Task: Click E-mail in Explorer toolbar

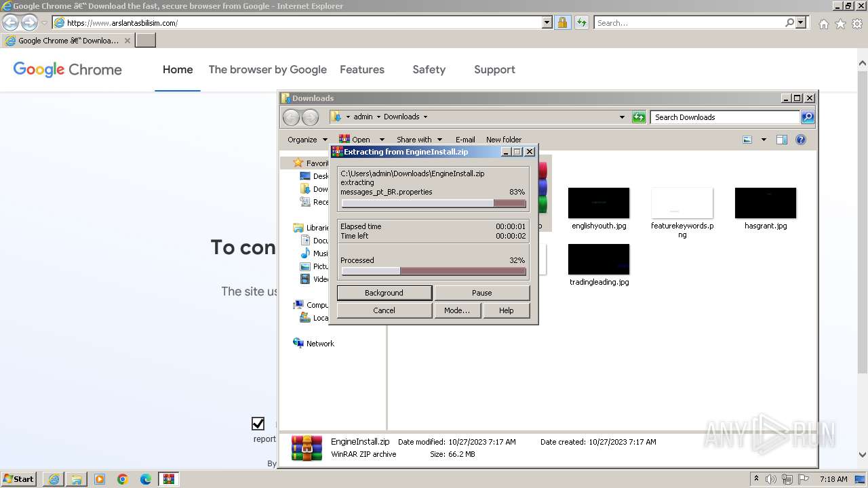Action: [x=465, y=140]
